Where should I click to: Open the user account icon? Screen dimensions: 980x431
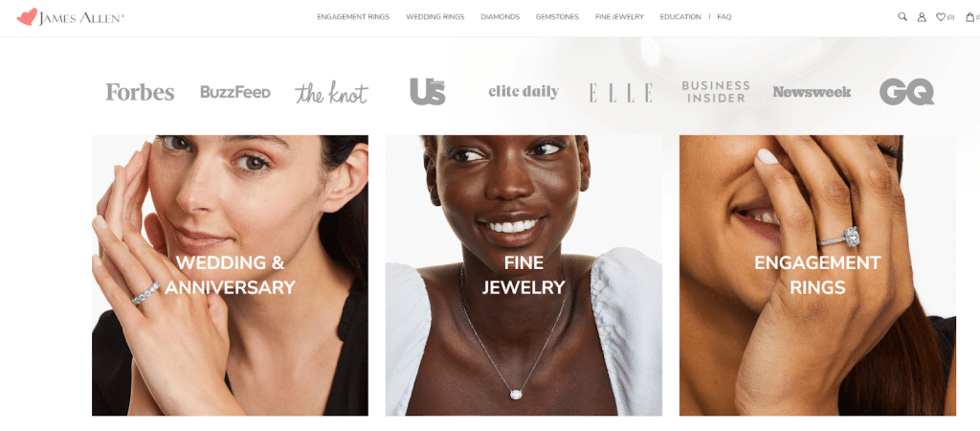(x=922, y=17)
